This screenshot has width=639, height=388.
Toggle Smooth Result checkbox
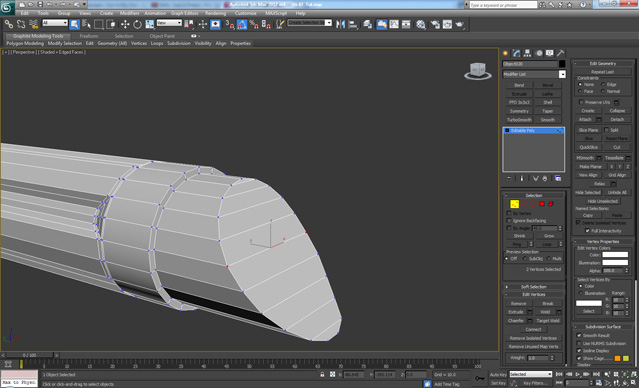579,335
